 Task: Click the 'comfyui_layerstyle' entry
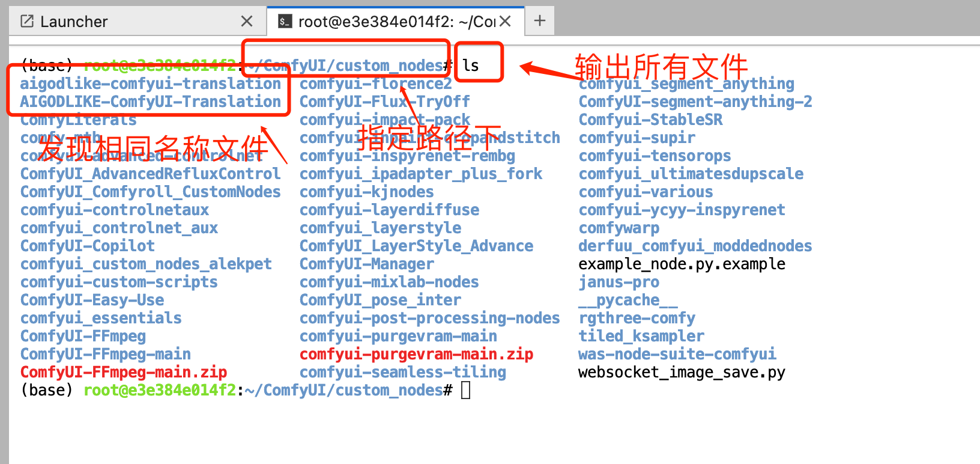(x=381, y=228)
